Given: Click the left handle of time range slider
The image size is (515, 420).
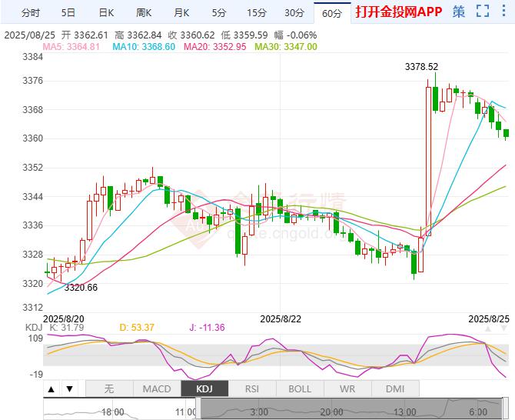Looking at the screenshot, I should [x=198, y=408].
